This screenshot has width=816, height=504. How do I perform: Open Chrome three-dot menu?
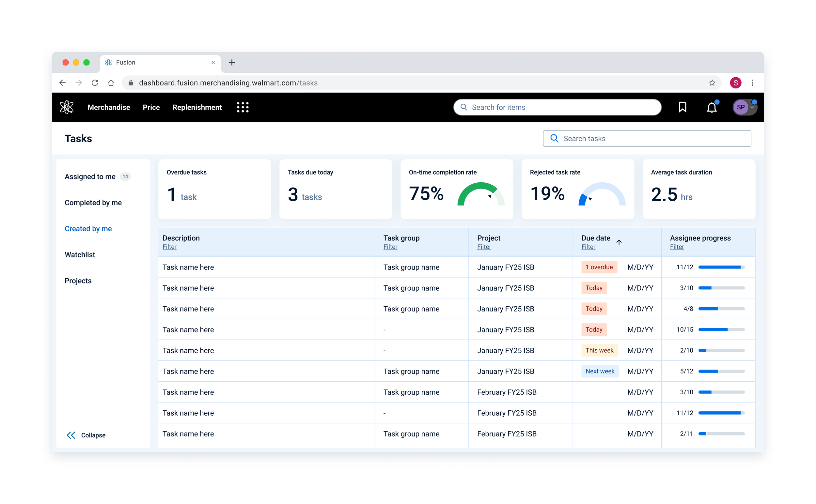(x=752, y=83)
